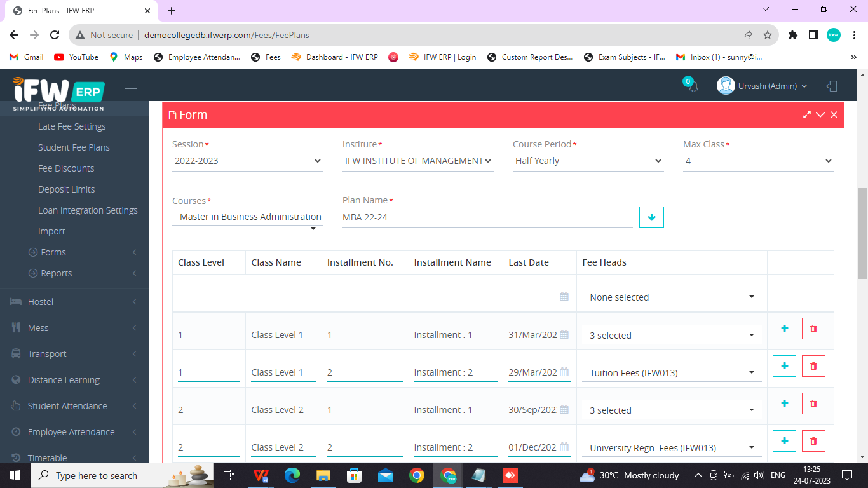Expand the Hostel sidebar menu
Screen dimensions: 868x488
tap(74, 301)
